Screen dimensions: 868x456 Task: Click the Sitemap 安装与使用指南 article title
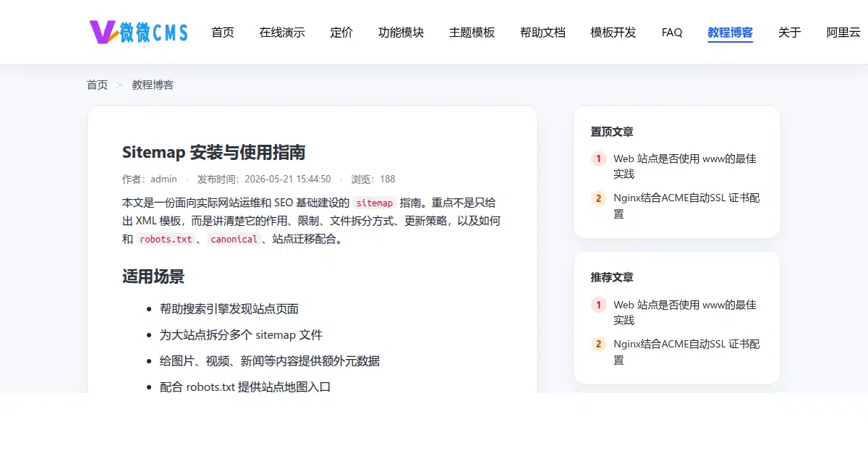pyautogui.click(x=213, y=152)
